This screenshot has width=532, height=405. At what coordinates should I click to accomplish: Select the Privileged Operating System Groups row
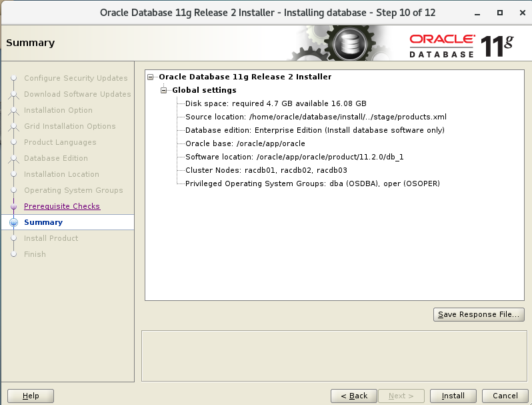click(313, 183)
